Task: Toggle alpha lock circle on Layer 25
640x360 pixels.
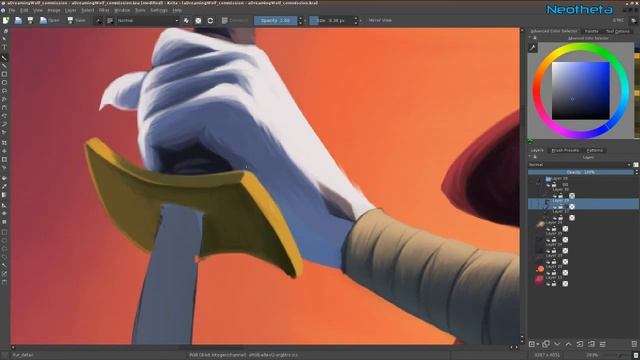Action: [x=565, y=240]
